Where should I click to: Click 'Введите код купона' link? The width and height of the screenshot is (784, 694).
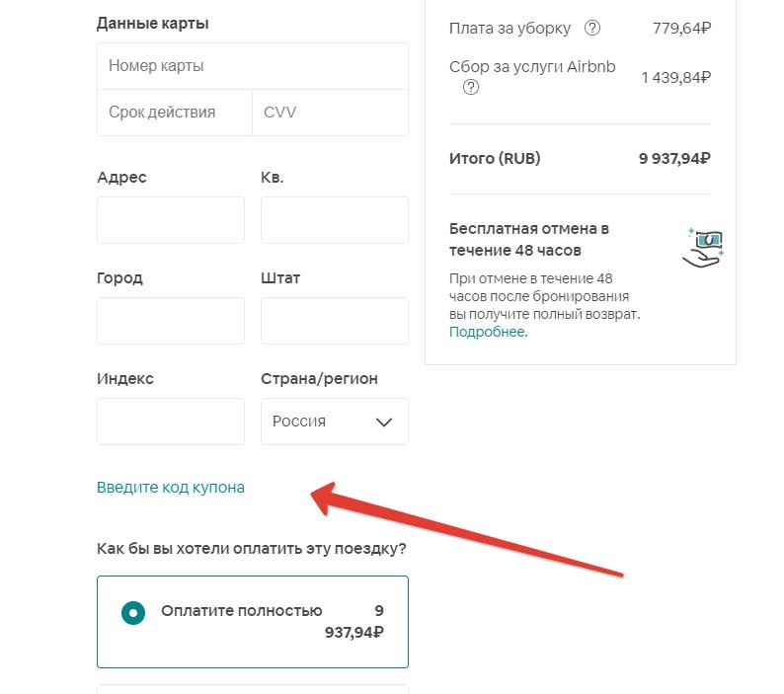(171, 488)
